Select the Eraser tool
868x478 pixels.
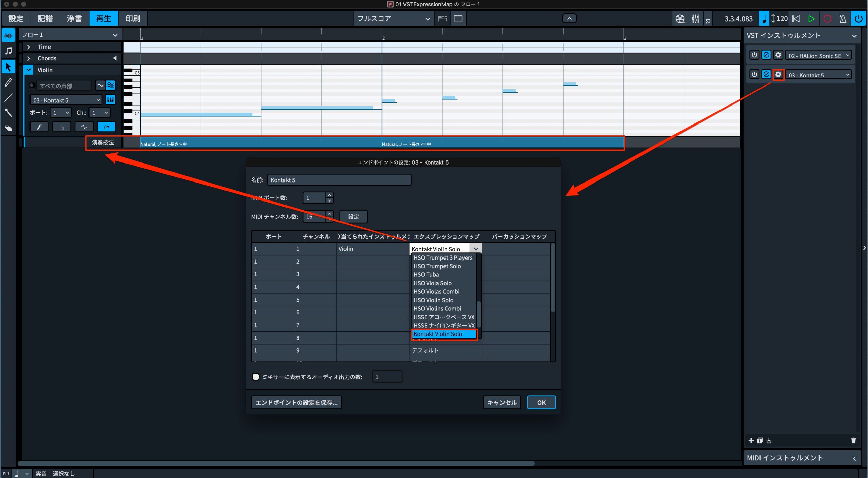pyautogui.click(x=8, y=128)
